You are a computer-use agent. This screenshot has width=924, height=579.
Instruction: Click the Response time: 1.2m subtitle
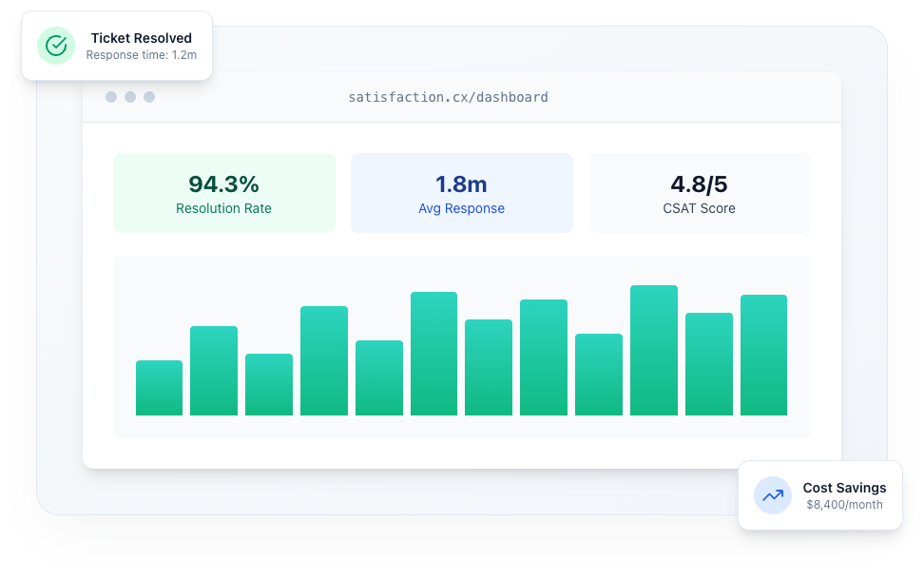coord(142,55)
